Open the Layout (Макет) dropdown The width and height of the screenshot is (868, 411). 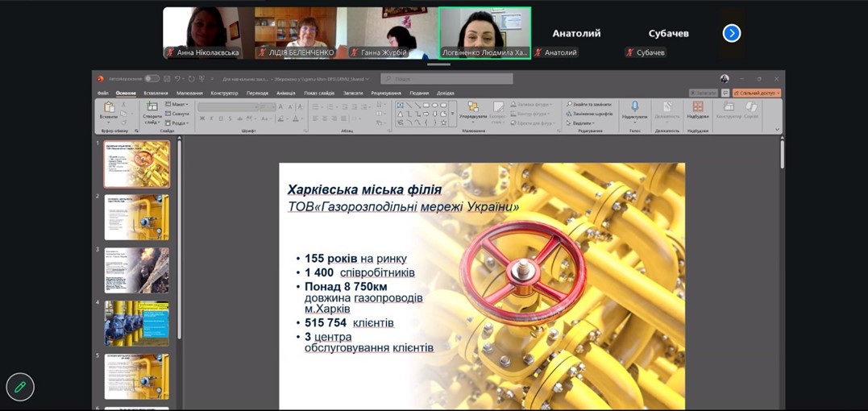click(178, 104)
